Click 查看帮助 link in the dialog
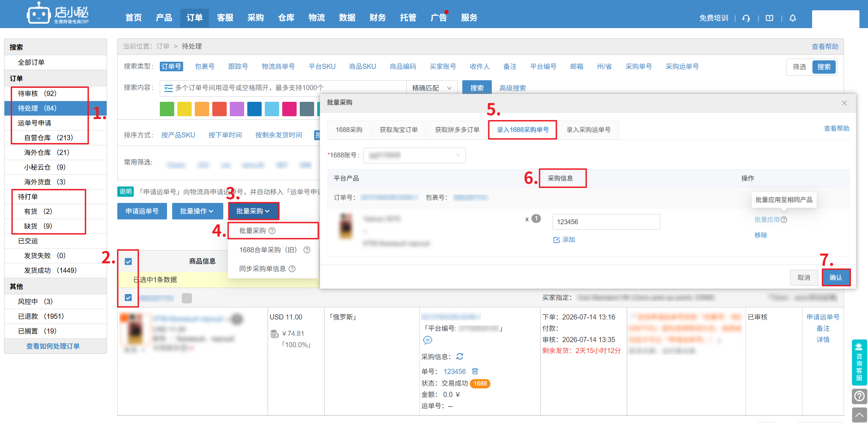 (836, 129)
